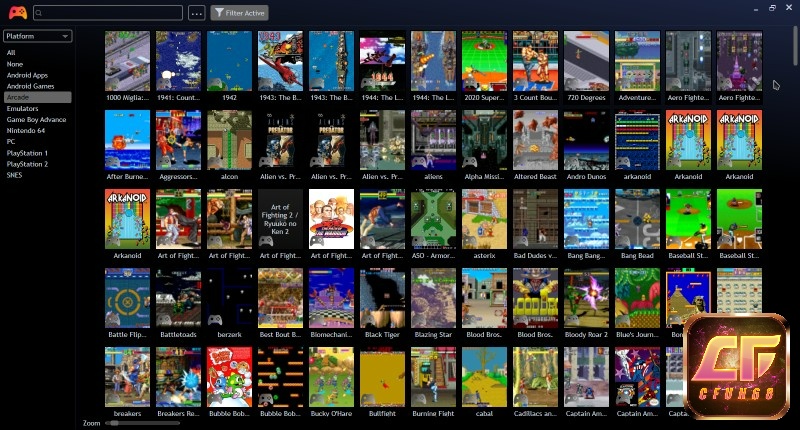Select Cadillacs and Dinosaurs thumbnail
The height and width of the screenshot is (430, 800).
(535, 377)
